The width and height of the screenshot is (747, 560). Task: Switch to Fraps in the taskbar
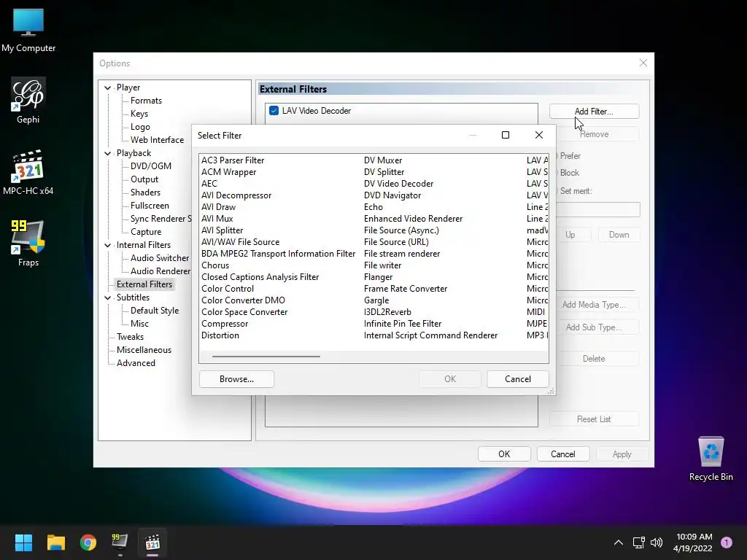pyautogui.click(x=120, y=542)
